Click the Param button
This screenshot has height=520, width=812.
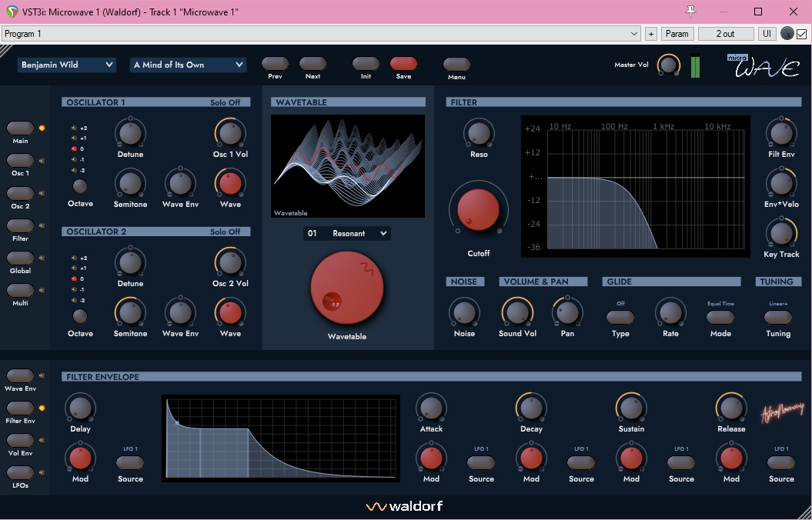coord(677,34)
